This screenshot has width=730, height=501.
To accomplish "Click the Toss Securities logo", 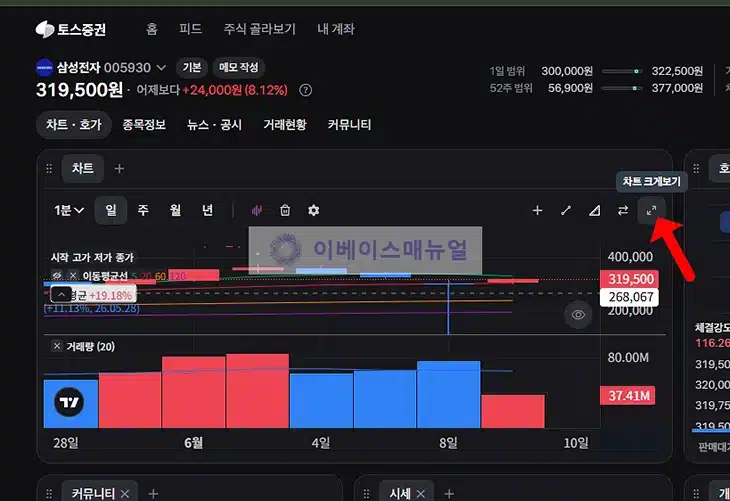I will [x=71, y=29].
